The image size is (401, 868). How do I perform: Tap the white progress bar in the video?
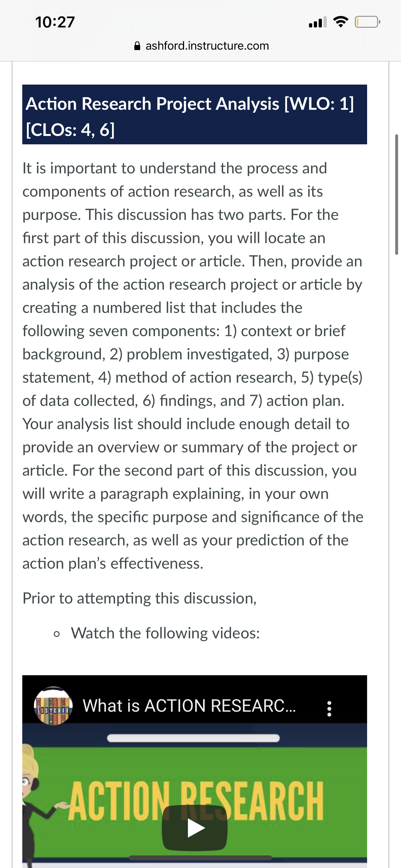(193, 738)
